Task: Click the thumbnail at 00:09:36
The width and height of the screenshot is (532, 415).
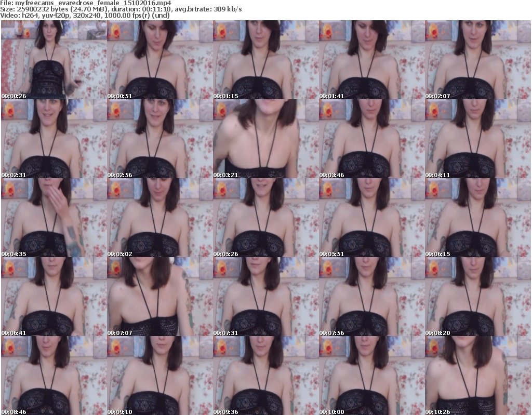Action: tap(265, 375)
